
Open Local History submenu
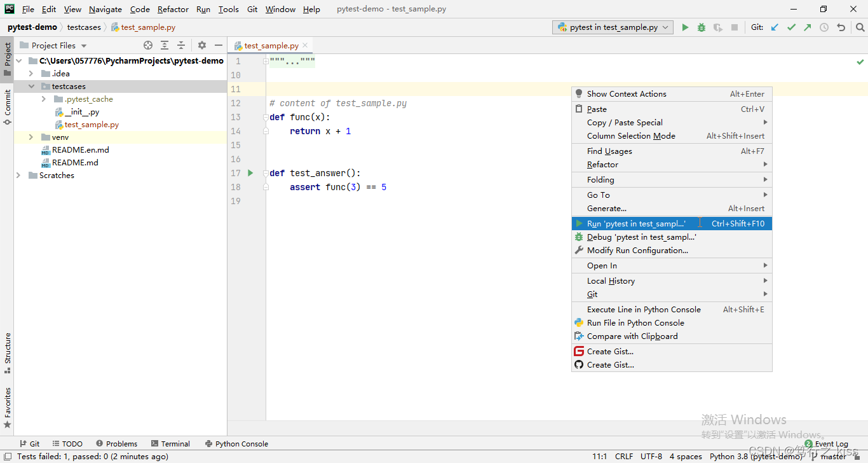tap(672, 281)
